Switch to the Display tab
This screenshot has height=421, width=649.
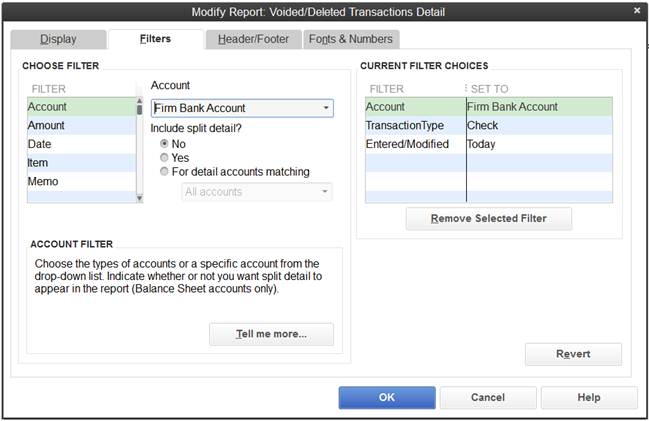58,39
